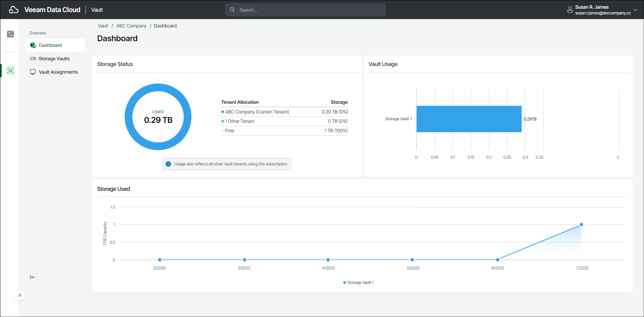Click the [TB] Capacity axis label
Viewport: 644px width, 317px height.
pos(105,233)
